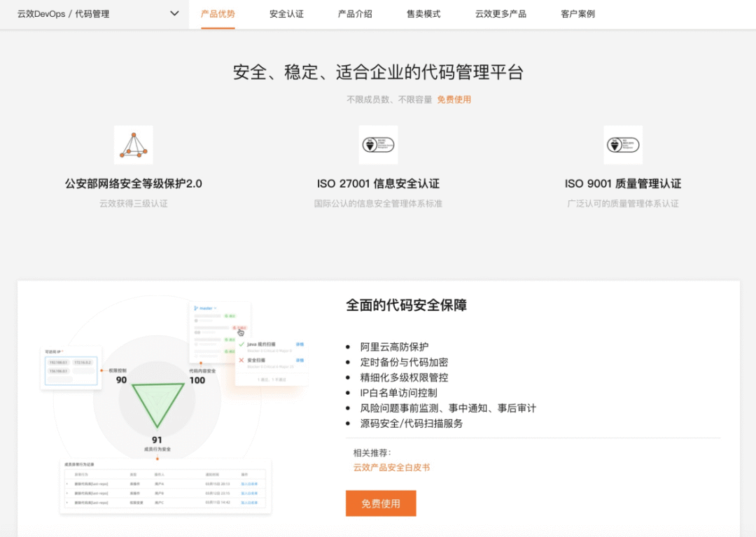Click the 成员行为安全 score 91
Screen dimensions: 756x537
point(157,440)
